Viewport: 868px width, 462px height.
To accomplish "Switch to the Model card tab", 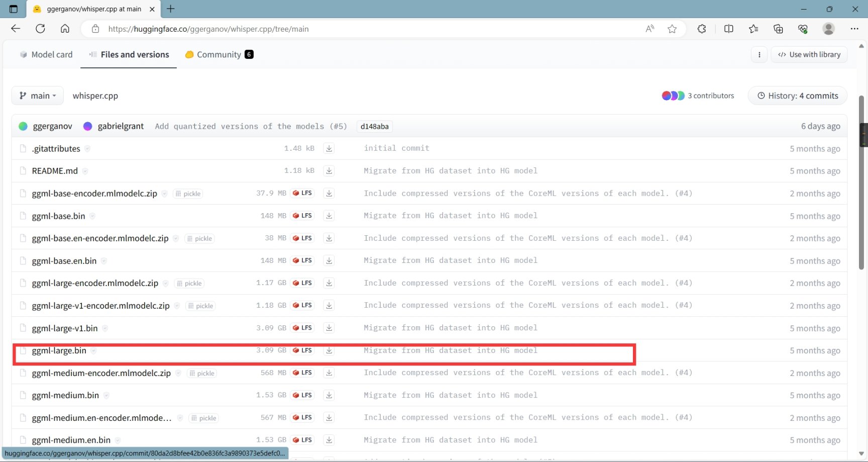I will pos(46,54).
